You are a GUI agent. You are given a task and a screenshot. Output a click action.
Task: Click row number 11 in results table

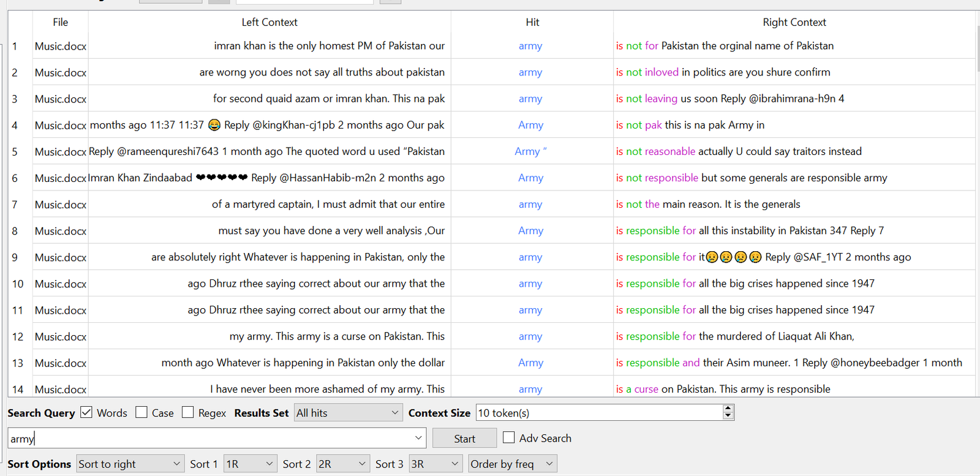click(18, 310)
